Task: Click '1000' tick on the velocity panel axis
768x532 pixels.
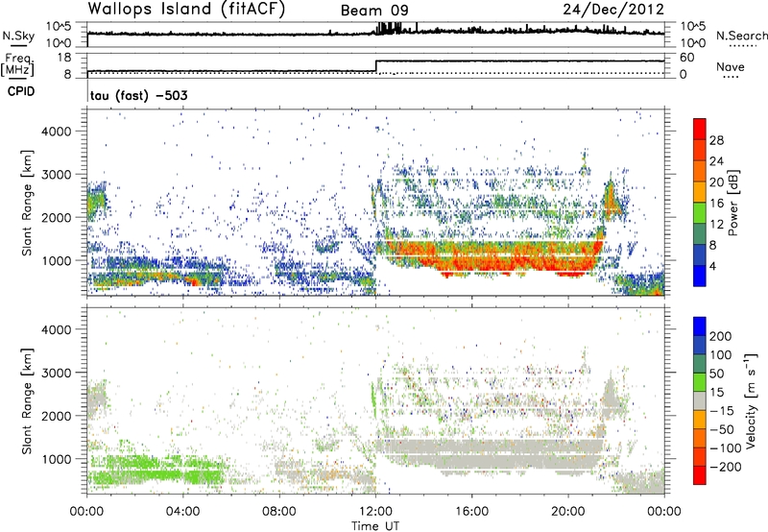Action: (x=56, y=459)
